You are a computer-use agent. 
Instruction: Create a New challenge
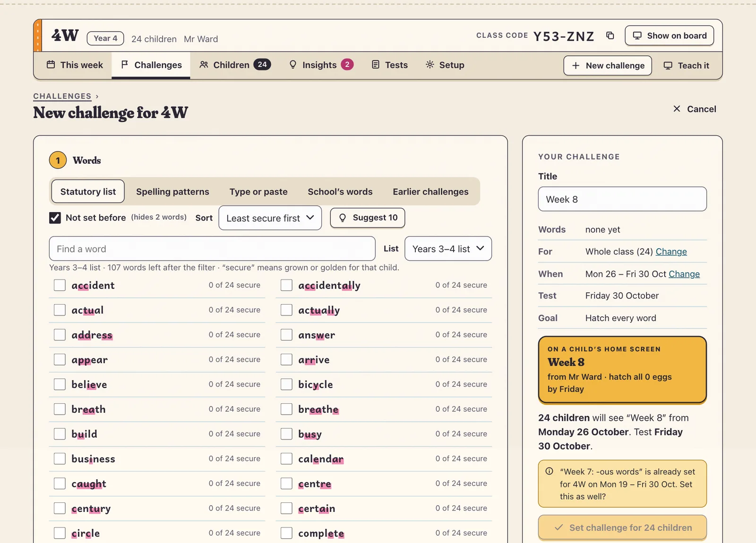(x=608, y=66)
